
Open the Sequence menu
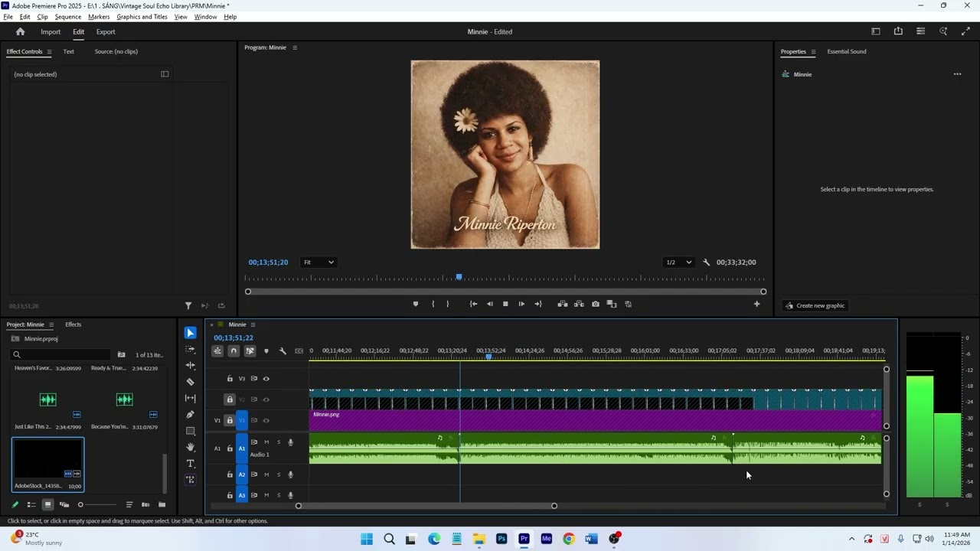click(x=68, y=17)
